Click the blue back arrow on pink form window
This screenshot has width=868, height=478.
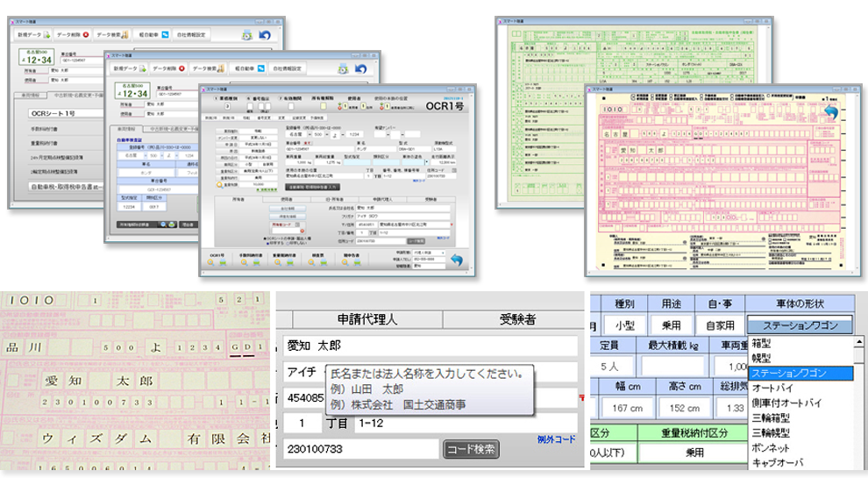(x=830, y=112)
